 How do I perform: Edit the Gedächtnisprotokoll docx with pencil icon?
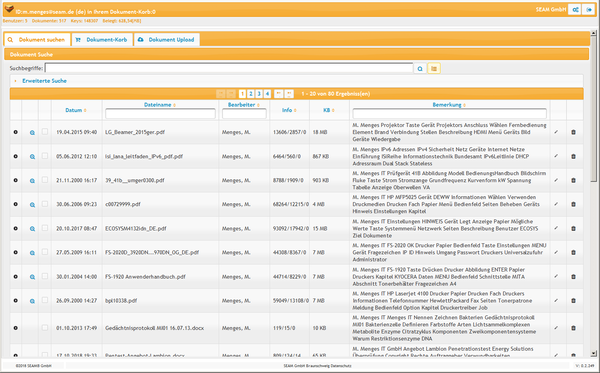pos(556,328)
